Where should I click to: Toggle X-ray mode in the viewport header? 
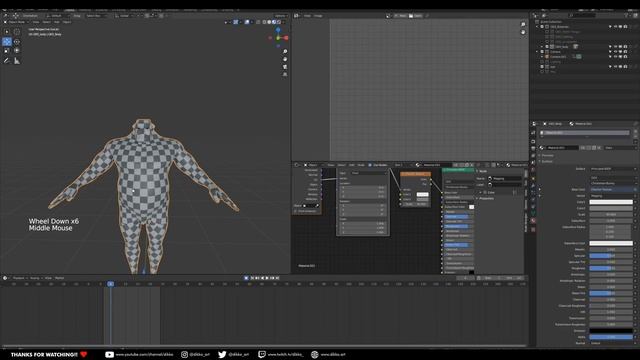258,22
